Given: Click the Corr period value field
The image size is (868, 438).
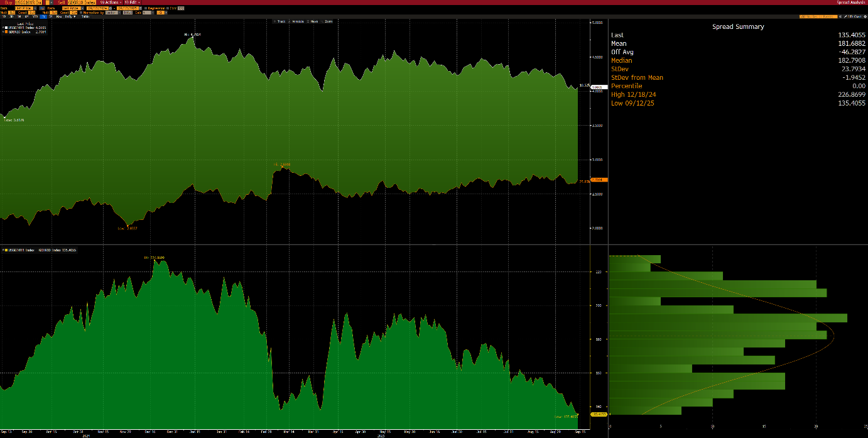Looking at the screenshot, I should pos(181,8).
